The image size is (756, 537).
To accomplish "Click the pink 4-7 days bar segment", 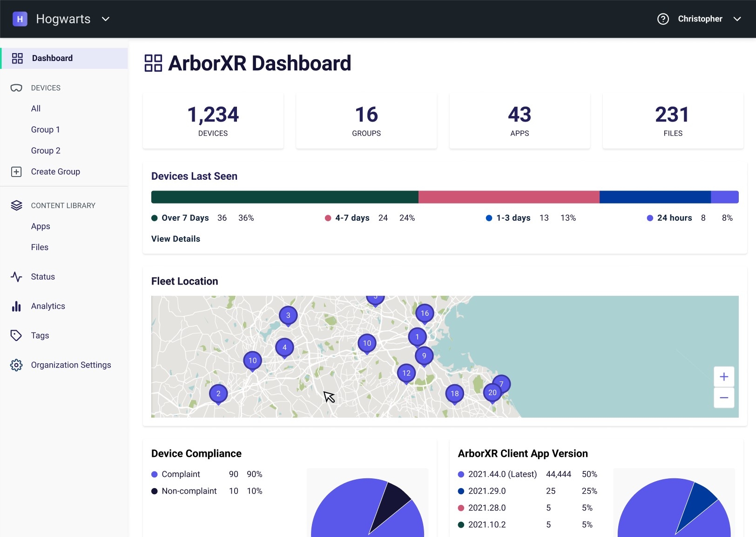I will (509, 197).
